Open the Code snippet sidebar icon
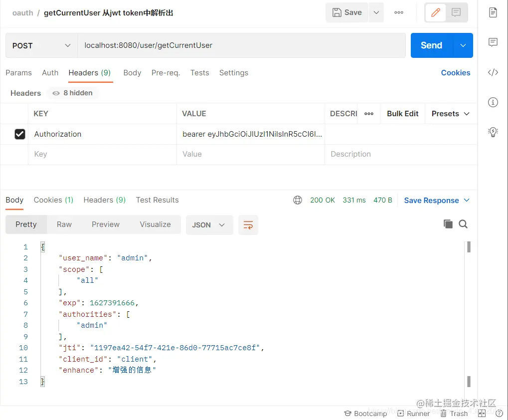508x420 pixels. click(493, 72)
